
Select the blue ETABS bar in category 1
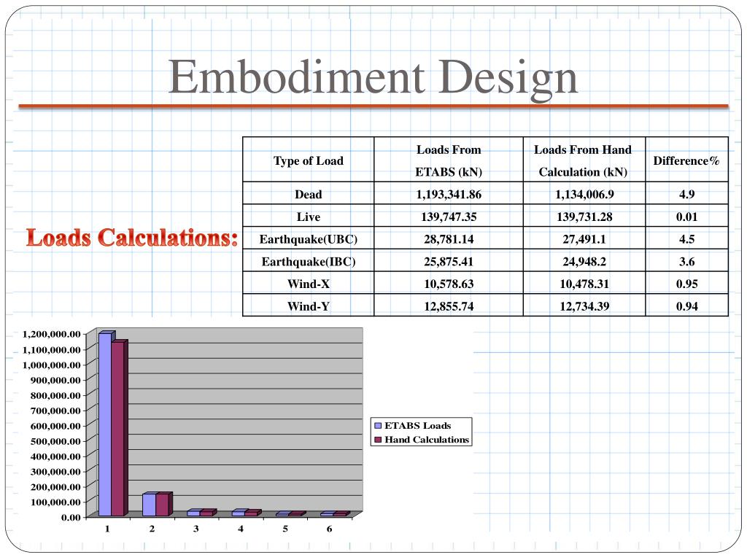point(105,424)
